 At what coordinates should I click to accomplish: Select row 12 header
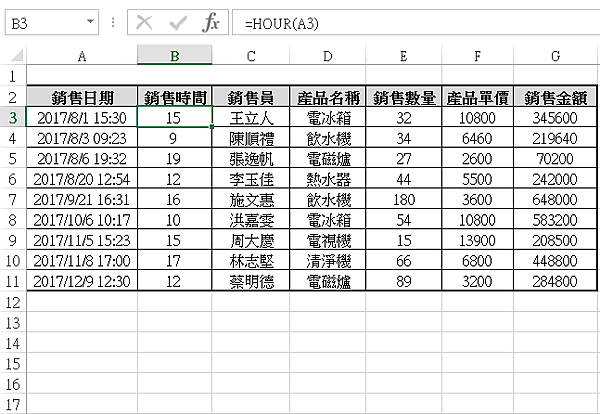13,302
